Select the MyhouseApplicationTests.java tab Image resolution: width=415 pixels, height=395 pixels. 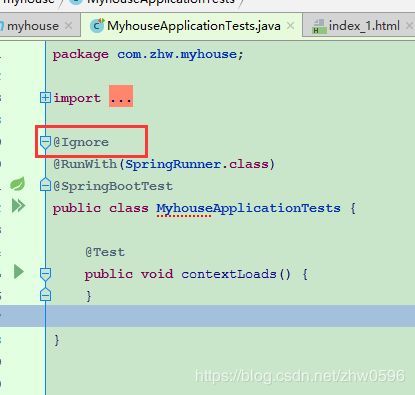coord(193,26)
